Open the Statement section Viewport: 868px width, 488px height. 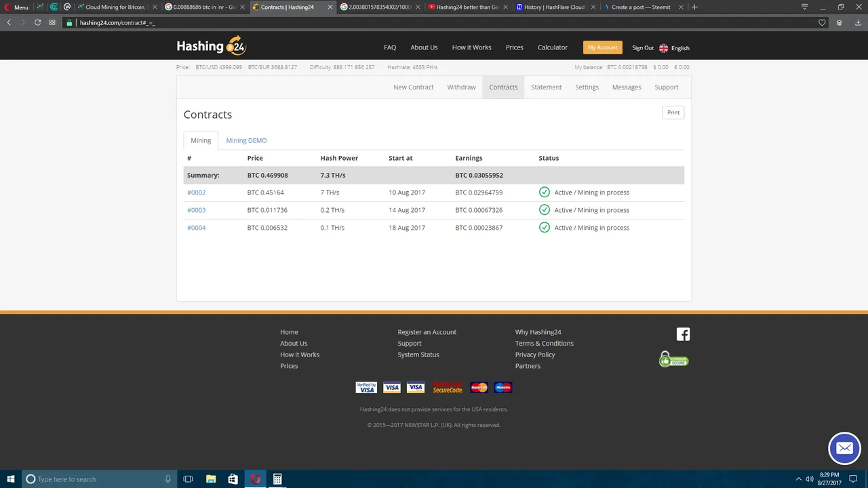(547, 87)
